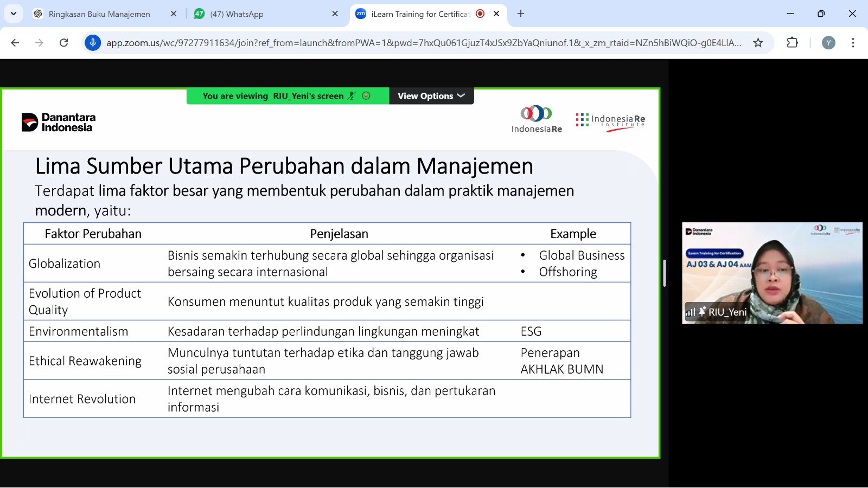Close the WhatsApp tab
Viewport: 868px width, 488px height.
tap(335, 14)
